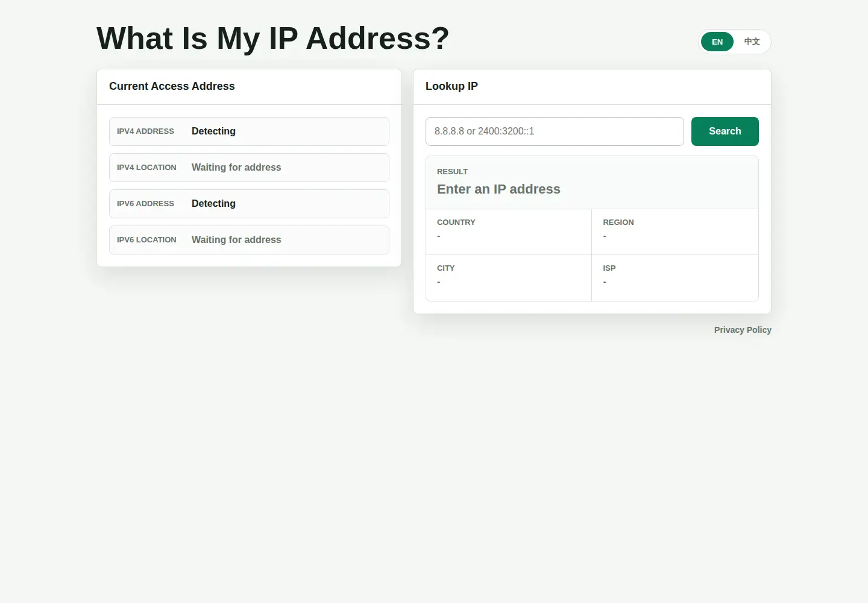Select the IPv4 Address 'Detecting' value
The width and height of the screenshot is (868, 603).
pyautogui.click(x=213, y=131)
